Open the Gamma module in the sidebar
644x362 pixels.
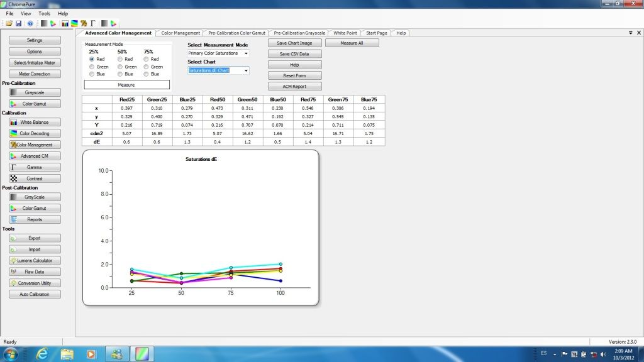(x=35, y=167)
